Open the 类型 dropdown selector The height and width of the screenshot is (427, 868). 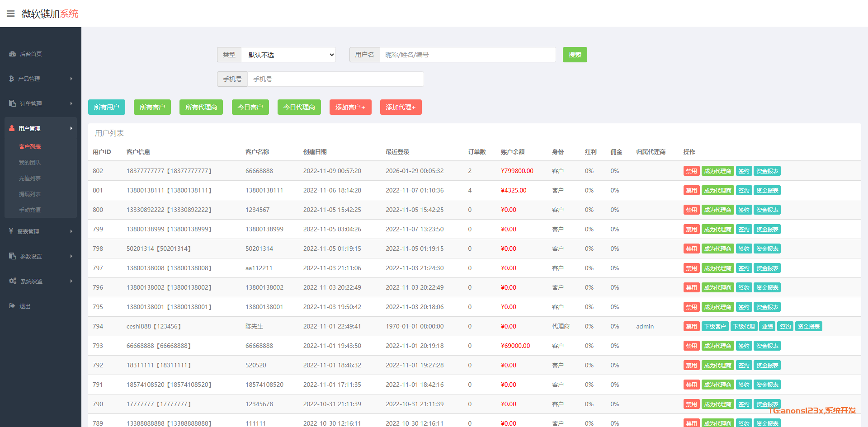[288, 55]
